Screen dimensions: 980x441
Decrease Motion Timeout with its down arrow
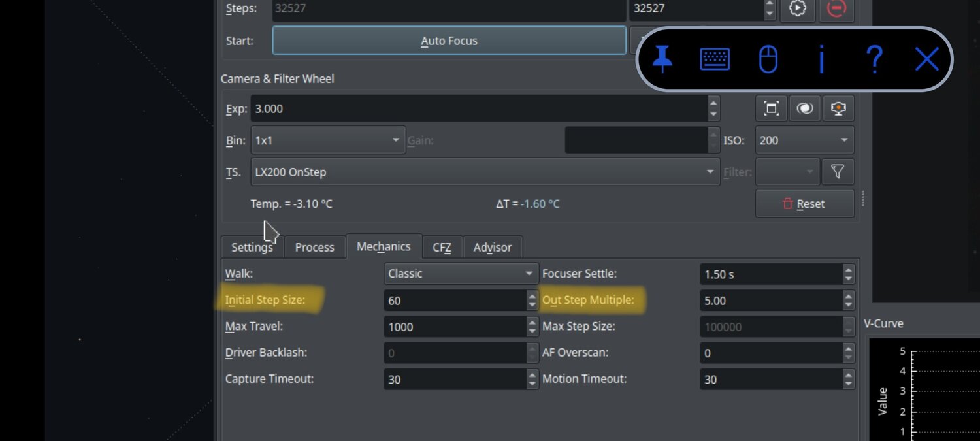click(848, 384)
